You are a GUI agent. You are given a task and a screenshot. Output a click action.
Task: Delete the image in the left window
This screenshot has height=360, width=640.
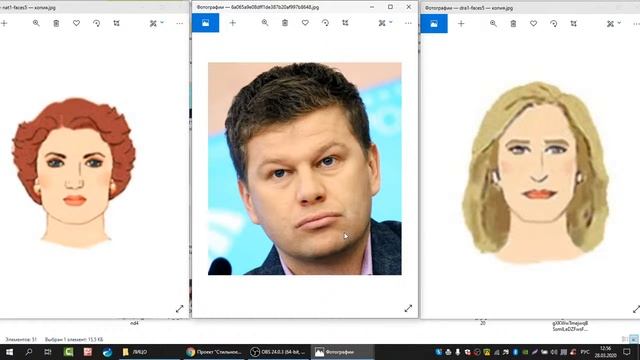(56, 24)
